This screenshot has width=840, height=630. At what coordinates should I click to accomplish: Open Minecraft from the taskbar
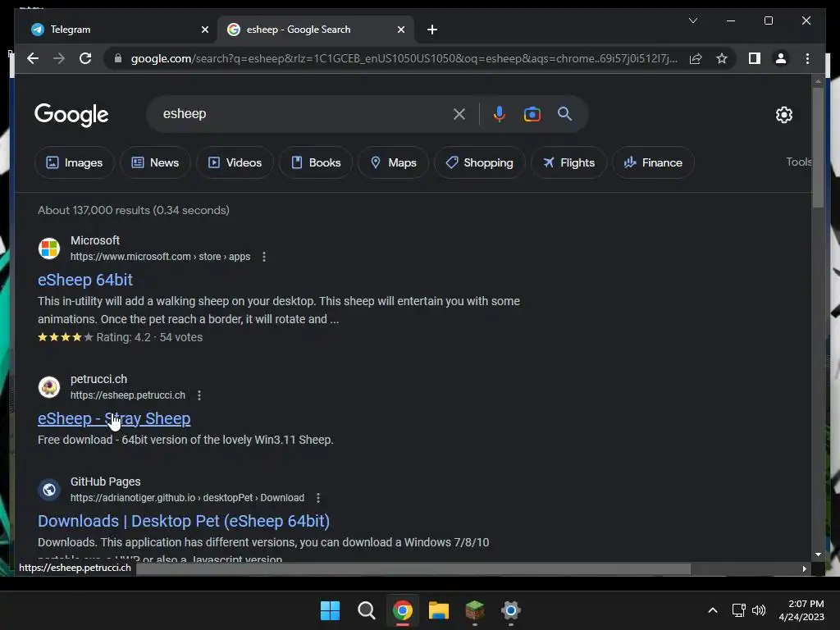(x=475, y=610)
